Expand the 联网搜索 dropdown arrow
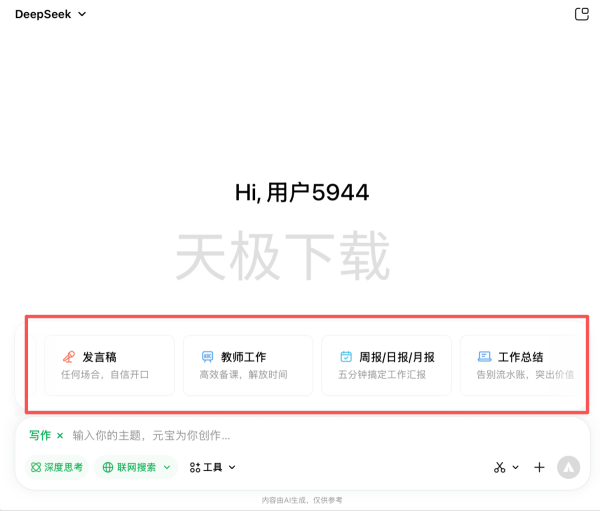The height and width of the screenshot is (511, 600). [x=167, y=467]
